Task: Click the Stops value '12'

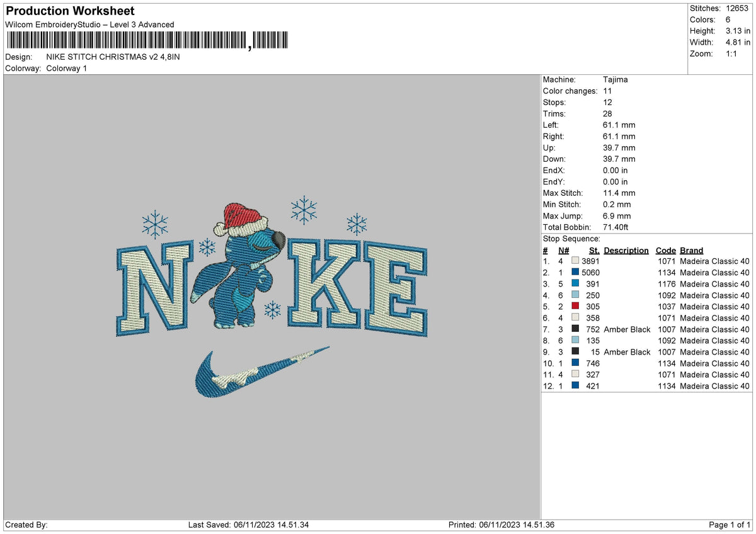Action: pos(607,102)
